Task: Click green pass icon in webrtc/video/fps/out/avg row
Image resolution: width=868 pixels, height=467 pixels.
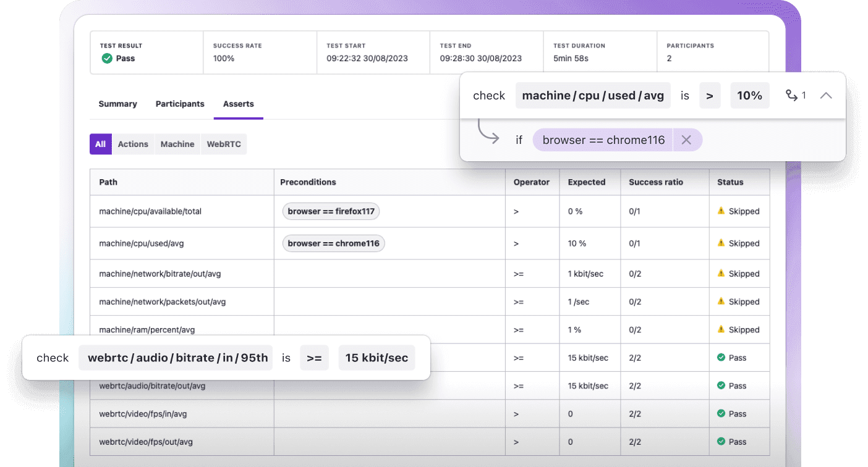Action: point(721,442)
